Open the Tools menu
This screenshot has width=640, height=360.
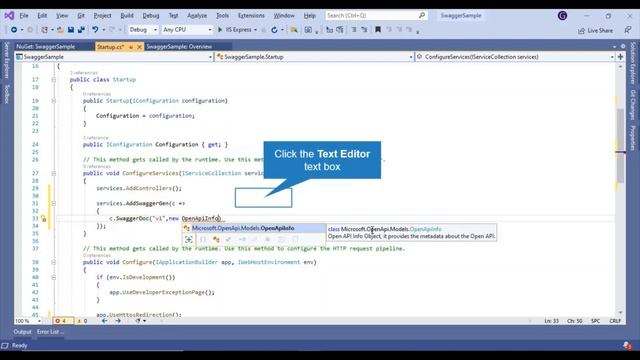click(x=222, y=16)
